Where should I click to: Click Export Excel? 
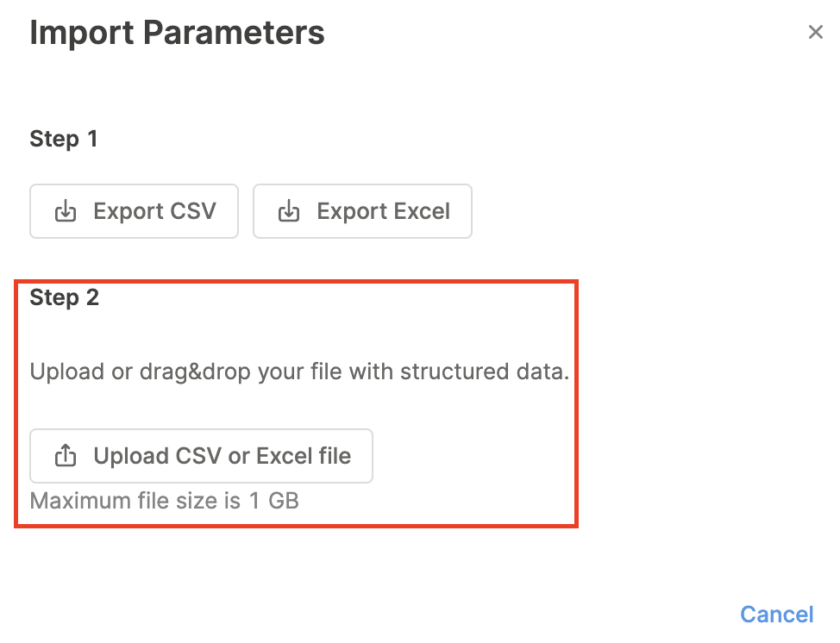[x=362, y=211]
